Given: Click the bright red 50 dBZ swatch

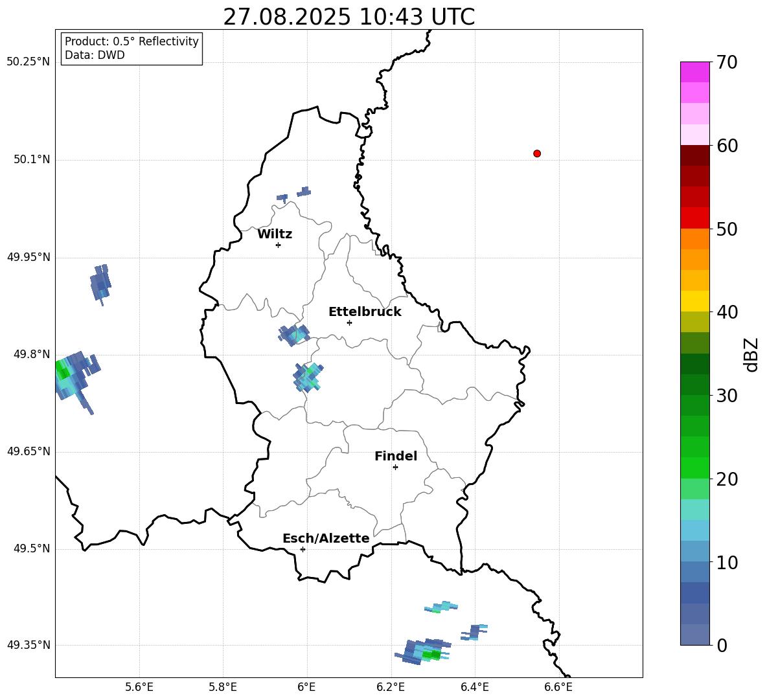Looking at the screenshot, I should pos(694,218).
